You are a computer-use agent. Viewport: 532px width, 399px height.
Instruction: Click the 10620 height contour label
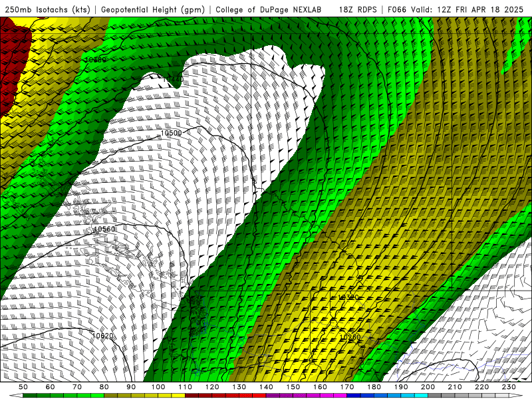click(x=102, y=336)
